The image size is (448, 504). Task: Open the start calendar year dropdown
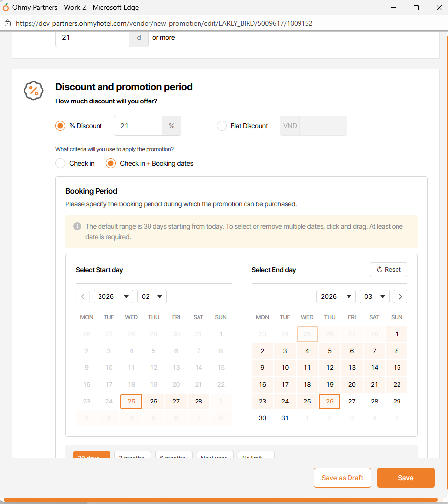click(113, 297)
